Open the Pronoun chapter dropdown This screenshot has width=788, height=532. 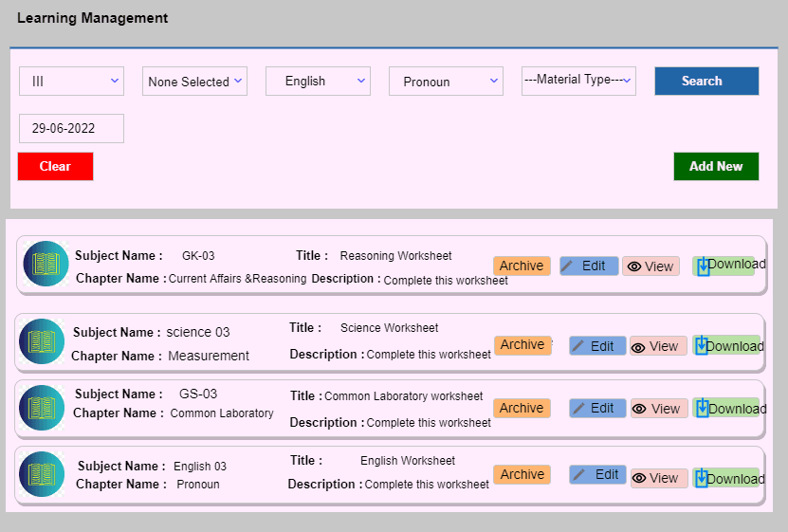pyautogui.click(x=446, y=81)
